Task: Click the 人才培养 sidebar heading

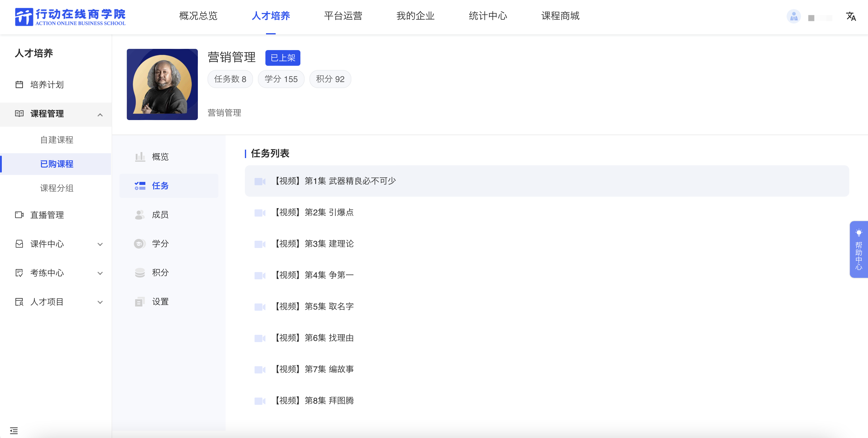Action: (34, 53)
